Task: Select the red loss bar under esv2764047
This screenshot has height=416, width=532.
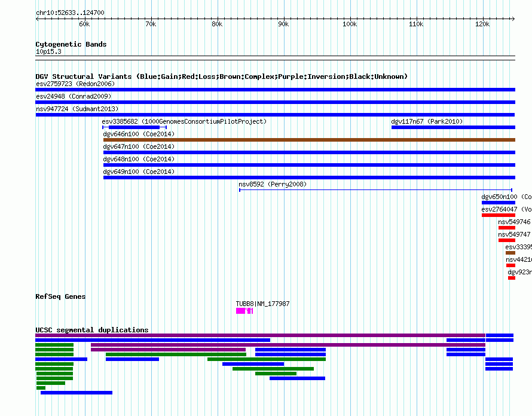Action: pos(499,215)
